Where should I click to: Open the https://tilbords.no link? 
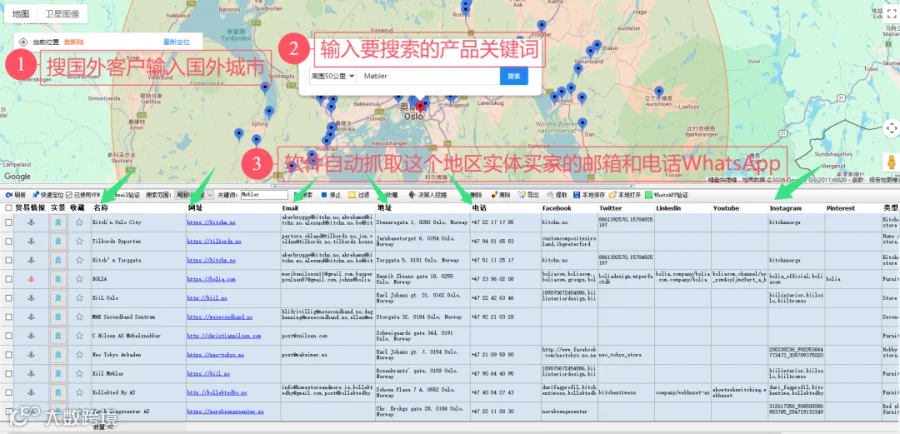coord(214,241)
